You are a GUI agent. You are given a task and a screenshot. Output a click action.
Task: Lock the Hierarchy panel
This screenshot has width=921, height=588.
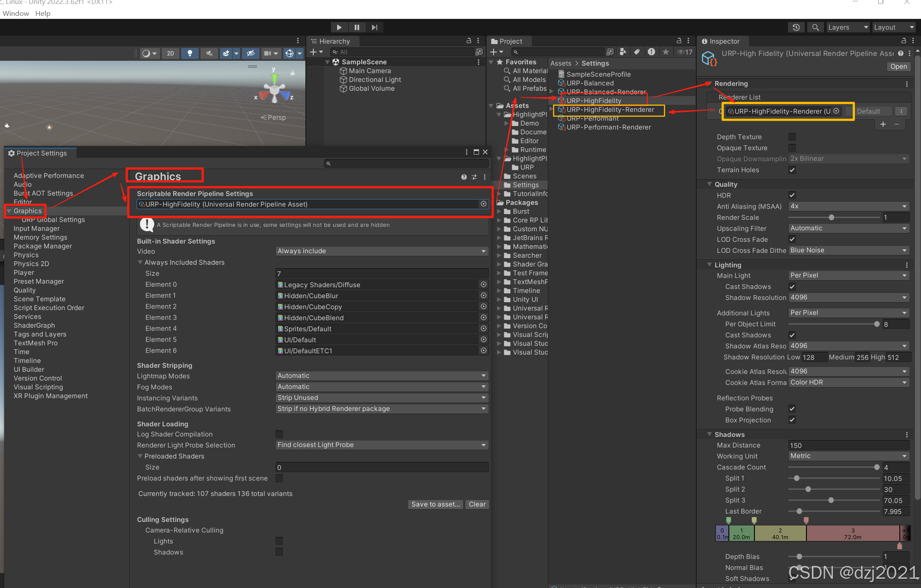pos(469,41)
